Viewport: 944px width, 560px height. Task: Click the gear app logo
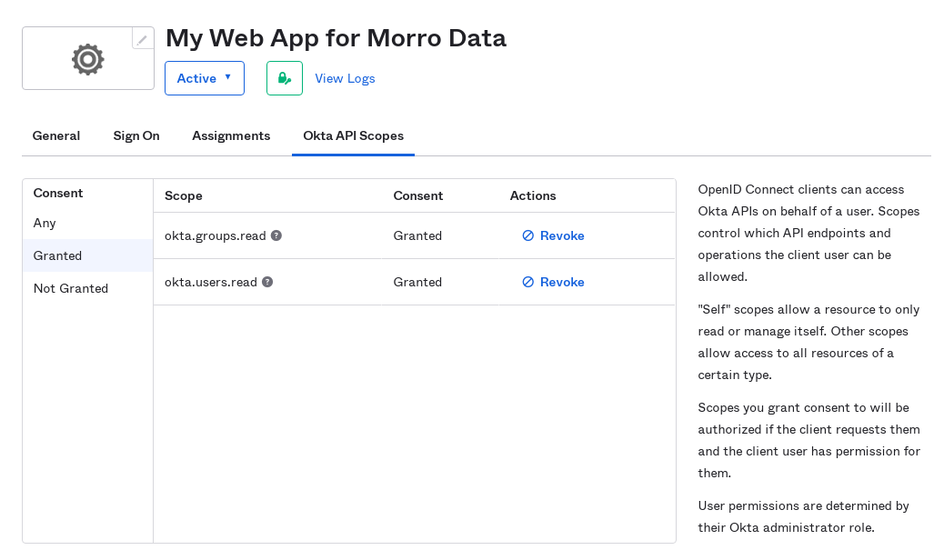click(88, 59)
